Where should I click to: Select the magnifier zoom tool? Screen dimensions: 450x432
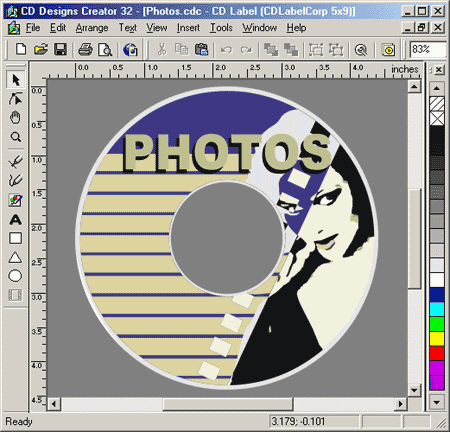pyautogui.click(x=15, y=137)
